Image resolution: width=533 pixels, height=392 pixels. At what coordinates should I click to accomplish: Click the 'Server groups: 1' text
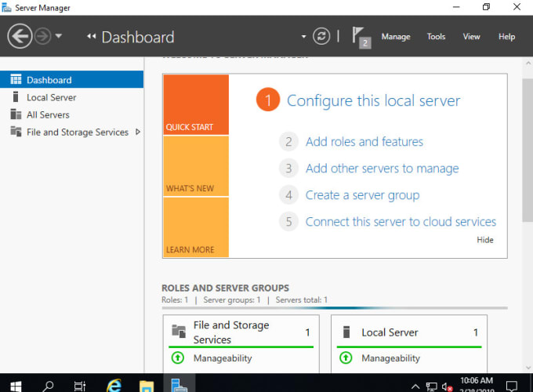[232, 299]
